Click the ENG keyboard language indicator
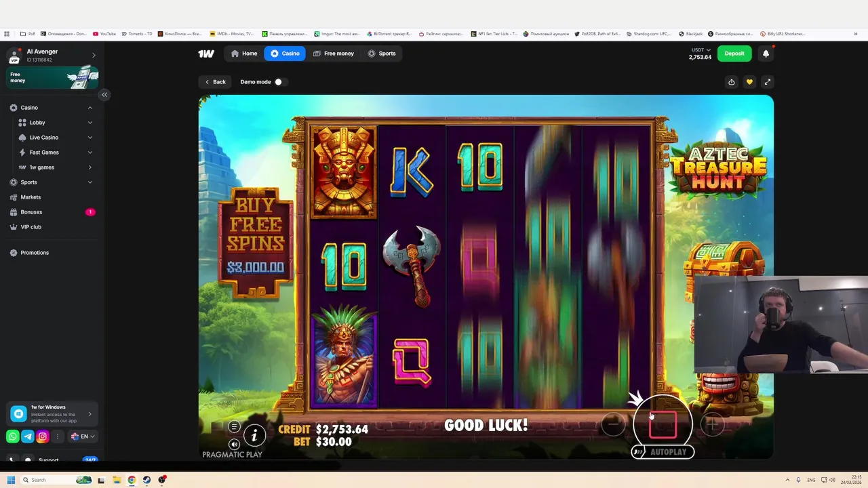Viewport: 868px width, 488px height. click(x=811, y=480)
